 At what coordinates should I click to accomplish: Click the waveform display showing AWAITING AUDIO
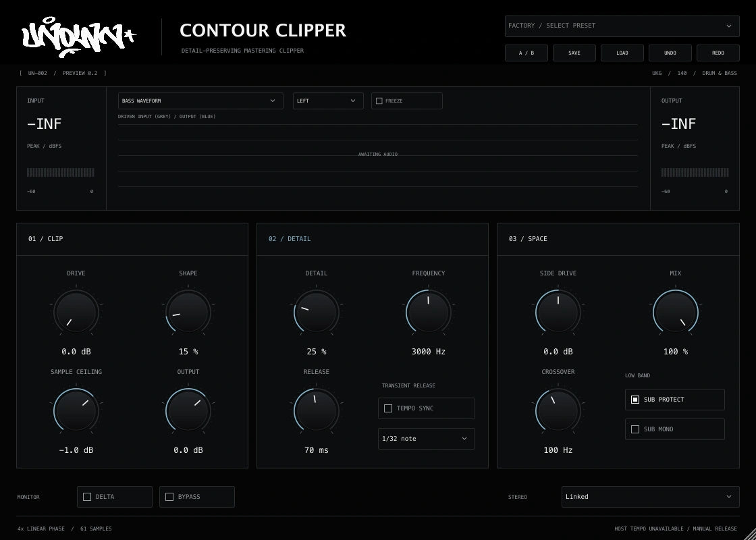pos(378,155)
